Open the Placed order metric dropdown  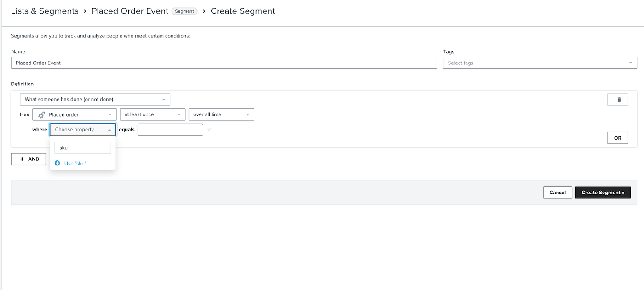click(x=75, y=114)
